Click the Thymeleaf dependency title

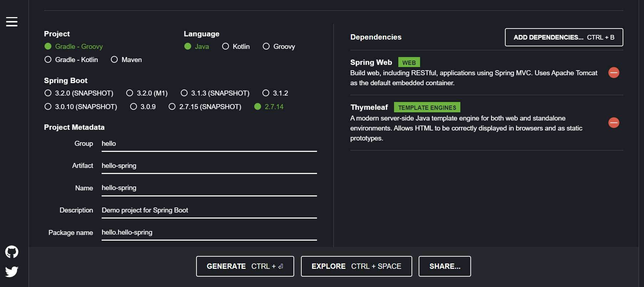point(369,107)
